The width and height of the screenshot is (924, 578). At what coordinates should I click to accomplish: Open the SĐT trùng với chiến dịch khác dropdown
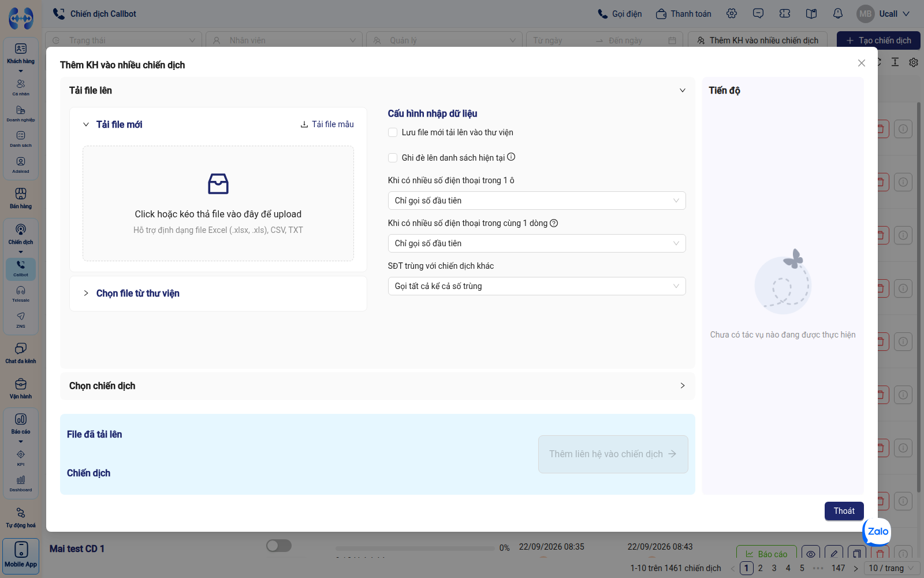pos(536,286)
